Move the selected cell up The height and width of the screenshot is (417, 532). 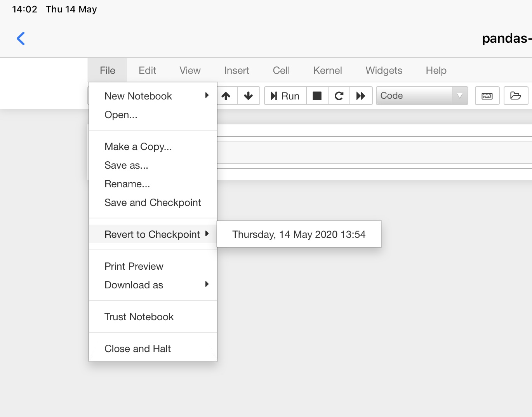pyautogui.click(x=226, y=96)
